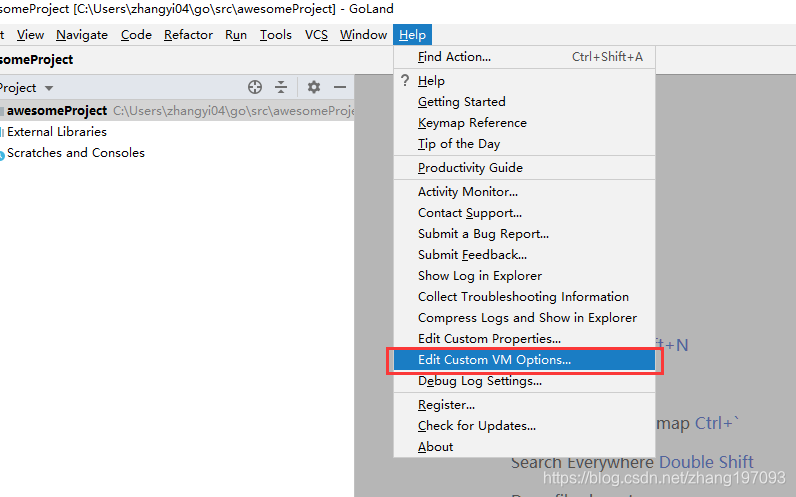Open the Tools menu
The width and height of the screenshot is (796, 497).
pos(276,35)
